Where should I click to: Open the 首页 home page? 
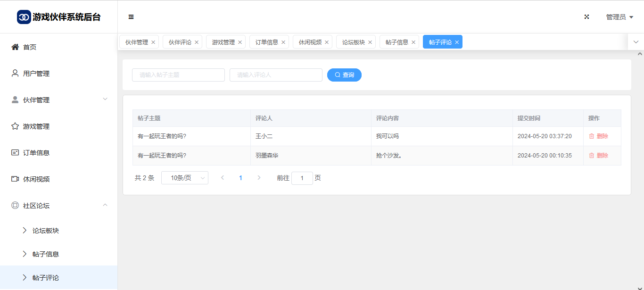(x=29, y=47)
